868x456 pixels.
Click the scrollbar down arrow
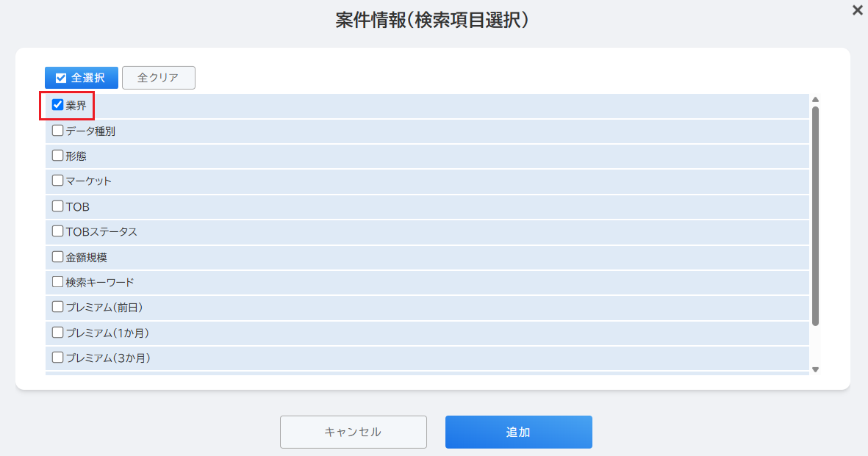pos(815,369)
